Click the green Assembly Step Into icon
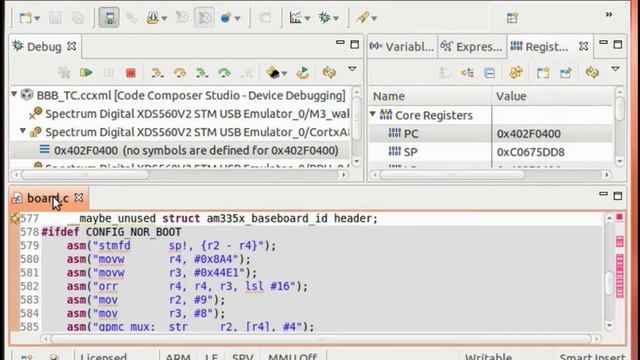The width and height of the screenshot is (640, 360). click(x=202, y=73)
